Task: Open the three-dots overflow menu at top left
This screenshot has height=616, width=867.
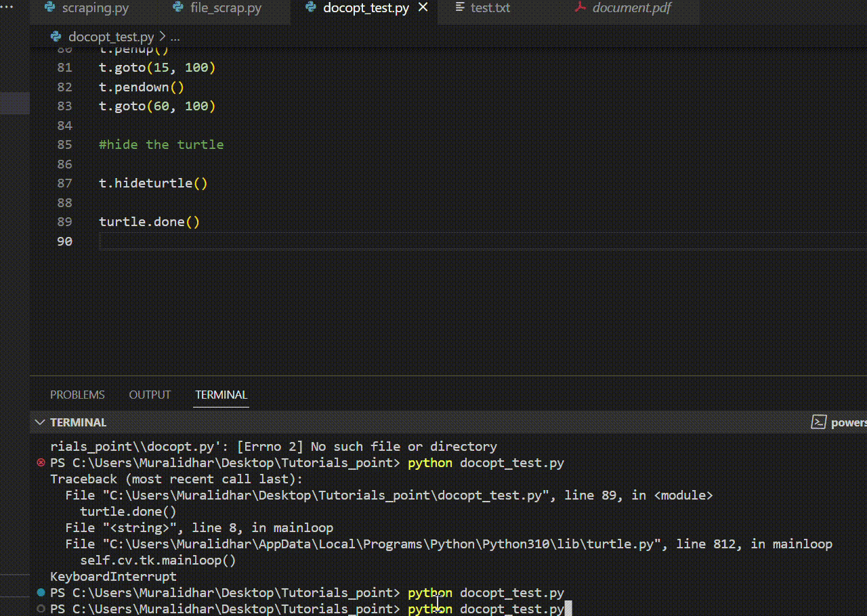Action: pyautogui.click(x=7, y=7)
